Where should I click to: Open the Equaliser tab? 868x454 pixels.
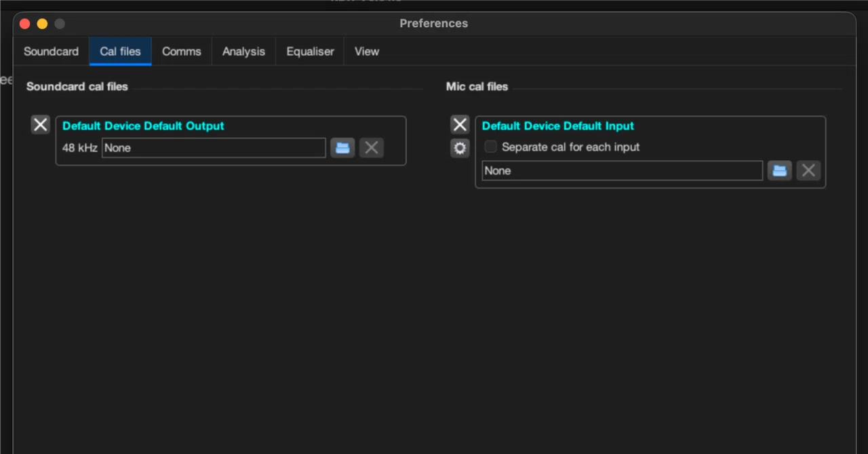[310, 52]
